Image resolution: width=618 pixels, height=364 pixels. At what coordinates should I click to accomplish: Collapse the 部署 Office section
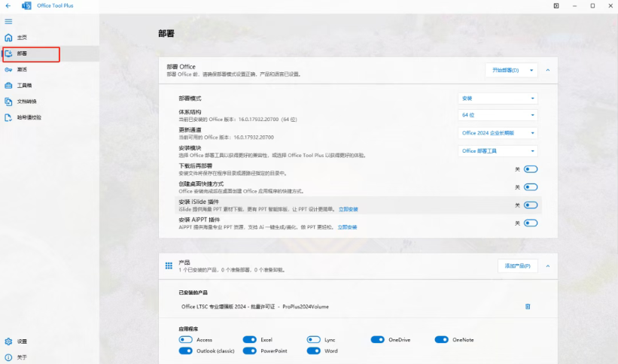pyautogui.click(x=548, y=70)
